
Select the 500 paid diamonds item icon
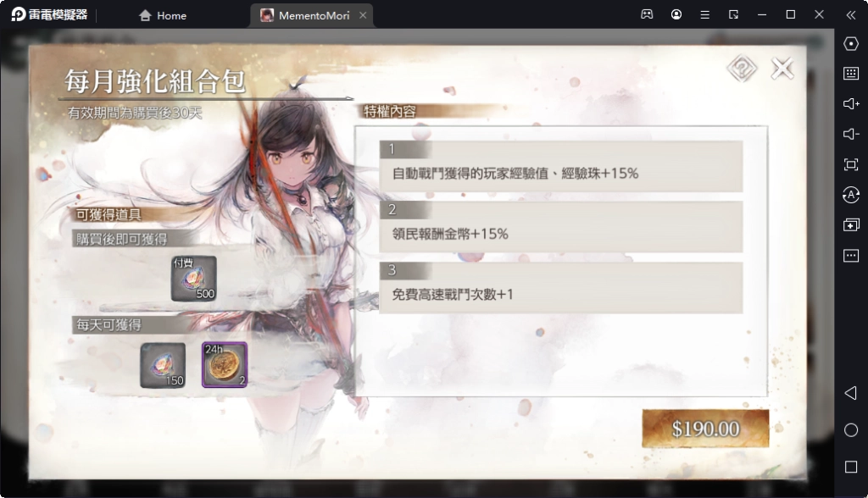click(x=193, y=279)
